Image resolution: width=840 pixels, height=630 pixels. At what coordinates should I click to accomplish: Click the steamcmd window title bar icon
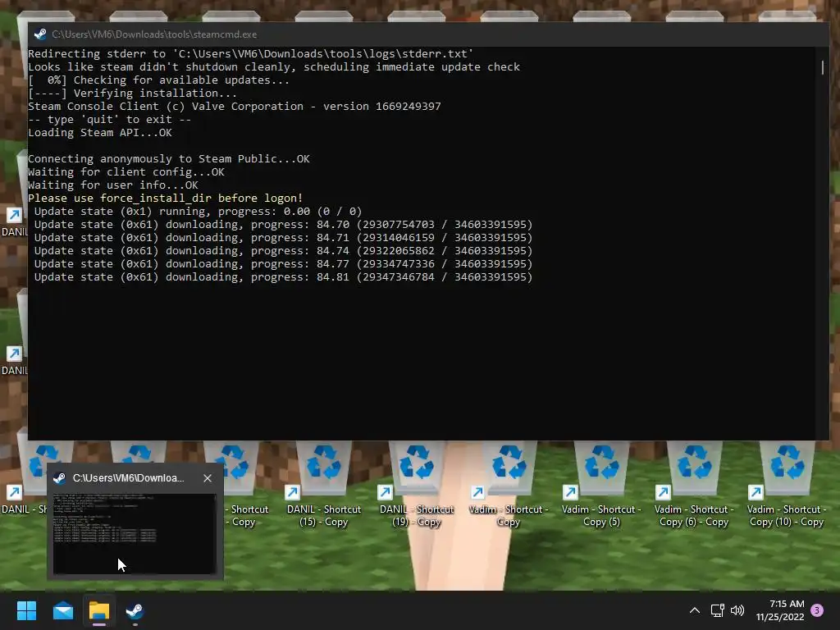pyautogui.click(x=40, y=34)
